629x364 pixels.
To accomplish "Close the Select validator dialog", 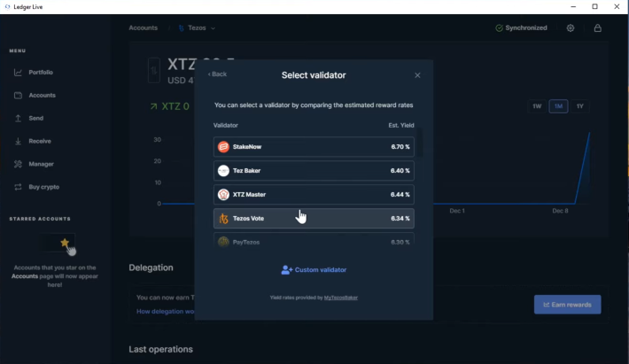I will coord(417,75).
